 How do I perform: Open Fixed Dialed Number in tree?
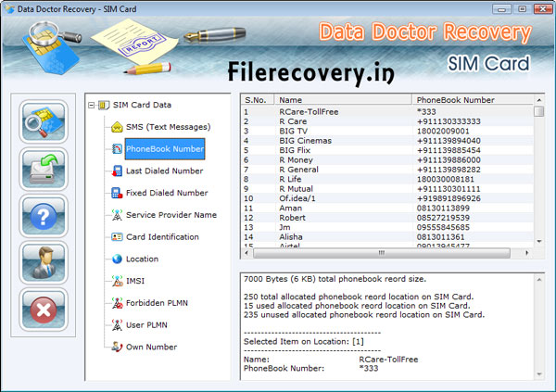point(167,193)
